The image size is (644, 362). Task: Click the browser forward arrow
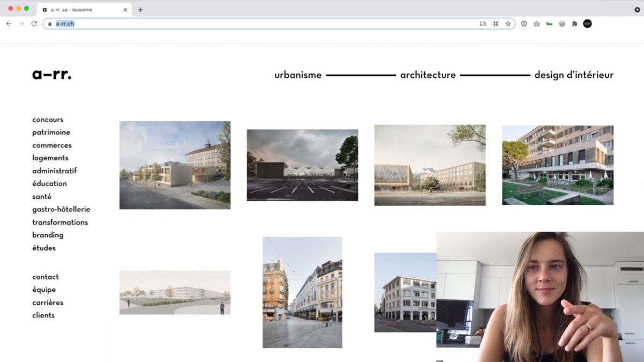21,24
